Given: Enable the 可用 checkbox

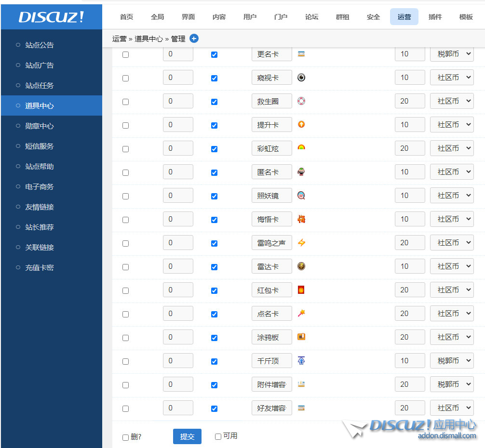Looking at the screenshot, I should (218, 436).
